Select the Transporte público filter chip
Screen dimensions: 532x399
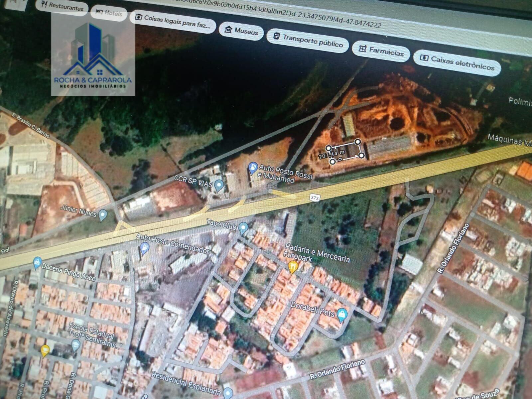tap(308, 41)
